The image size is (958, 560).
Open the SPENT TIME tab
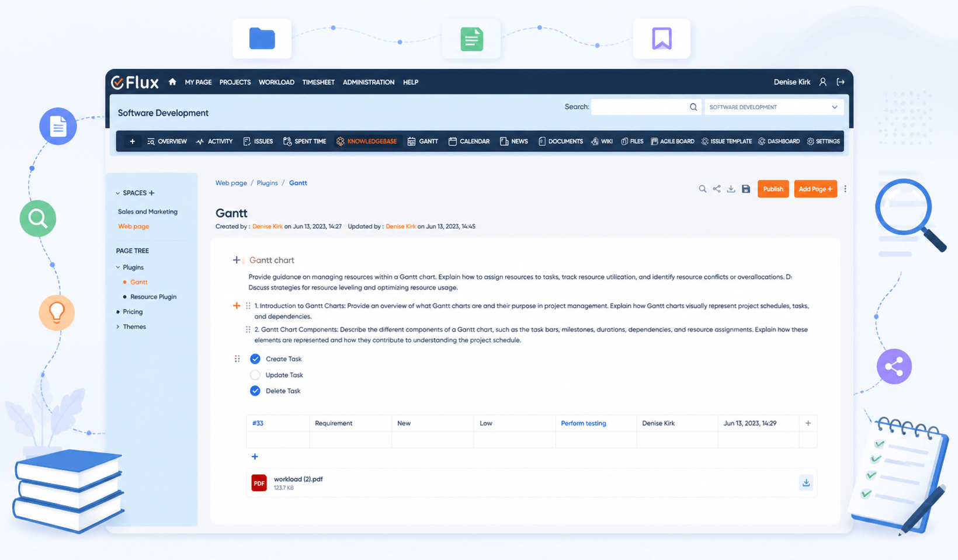click(x=304, y=141)
